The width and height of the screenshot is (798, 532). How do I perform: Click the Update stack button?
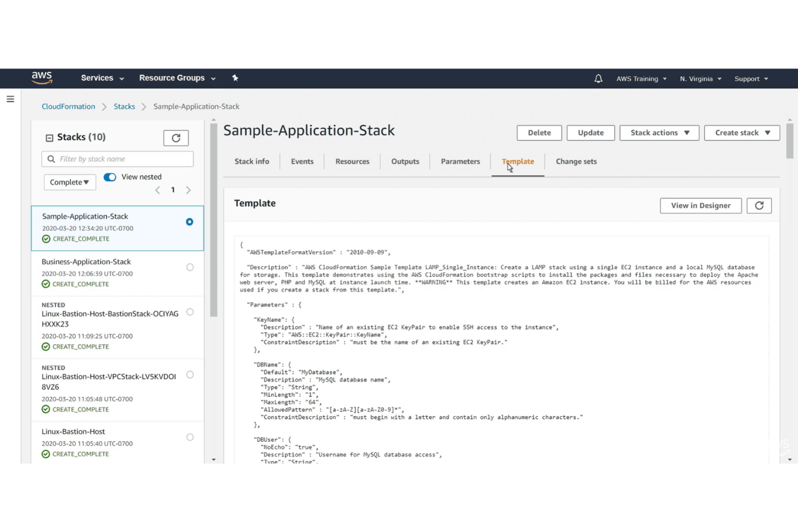coord(590,133)
